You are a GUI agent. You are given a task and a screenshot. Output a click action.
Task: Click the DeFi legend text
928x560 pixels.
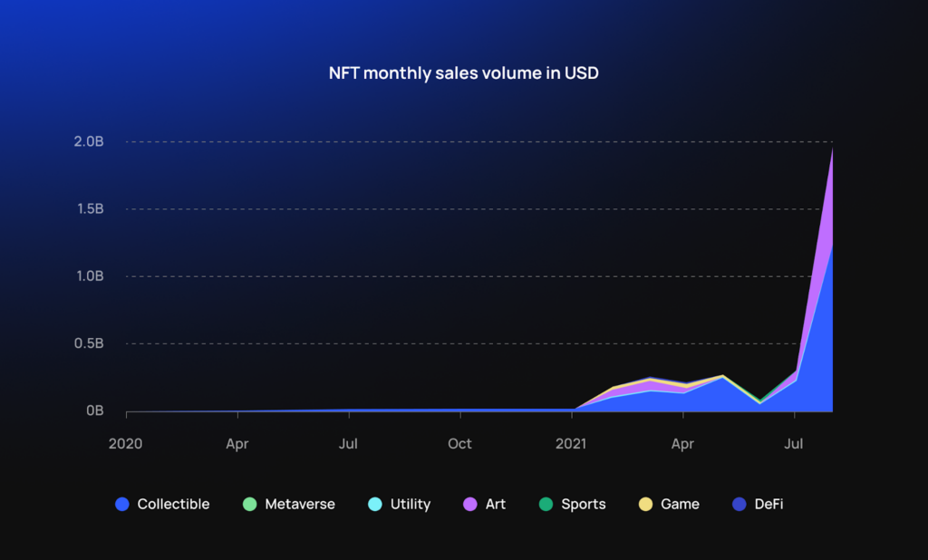coord(768,505)
